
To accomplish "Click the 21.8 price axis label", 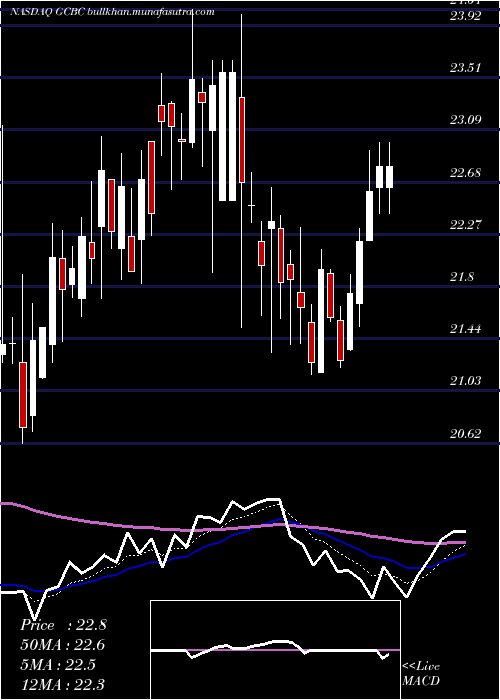I will (x=462, y=277).
